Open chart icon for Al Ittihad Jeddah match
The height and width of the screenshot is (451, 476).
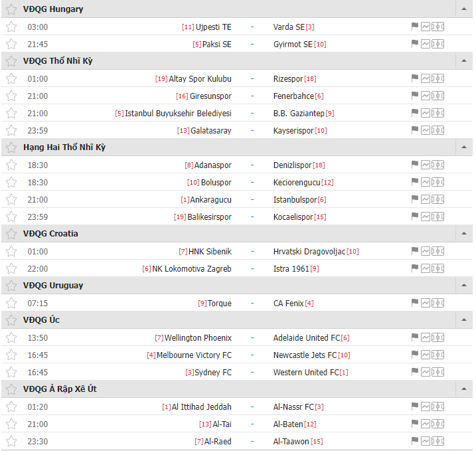point(426,406)
